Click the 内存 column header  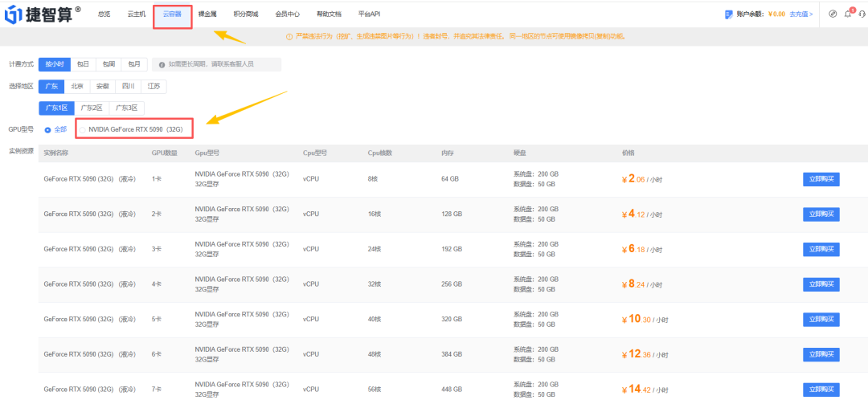448,153
